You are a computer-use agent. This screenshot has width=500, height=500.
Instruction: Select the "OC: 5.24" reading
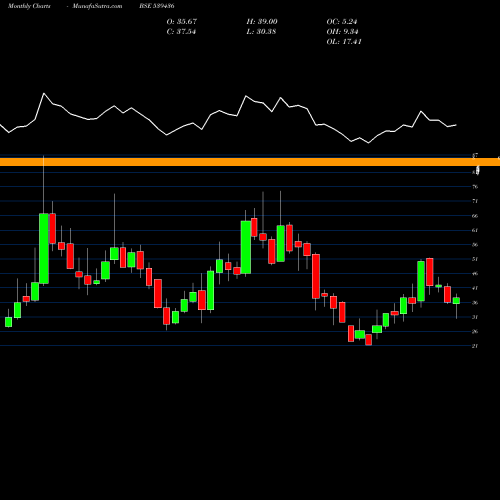(x=342, y=22)
